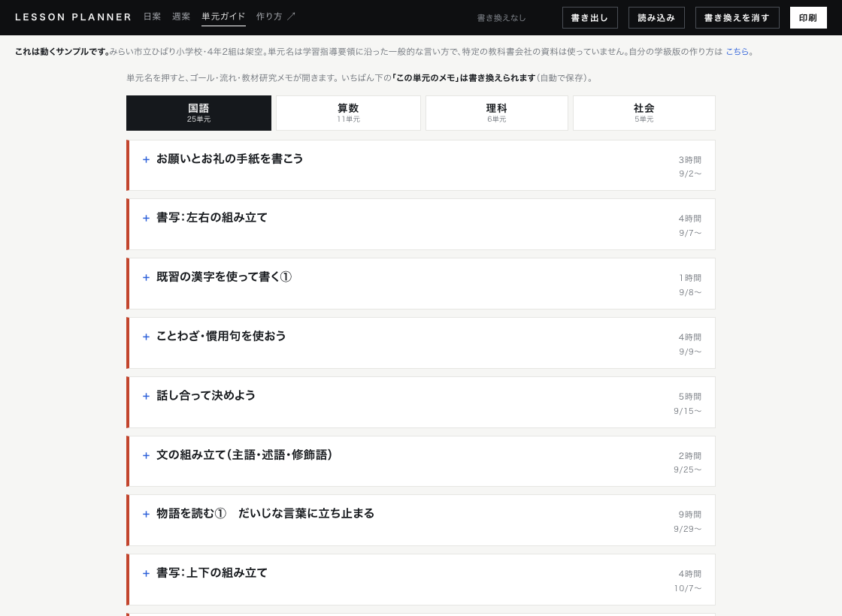
Task: Click the 5単元 count under 社会
Action: click(x=644, y=119)
